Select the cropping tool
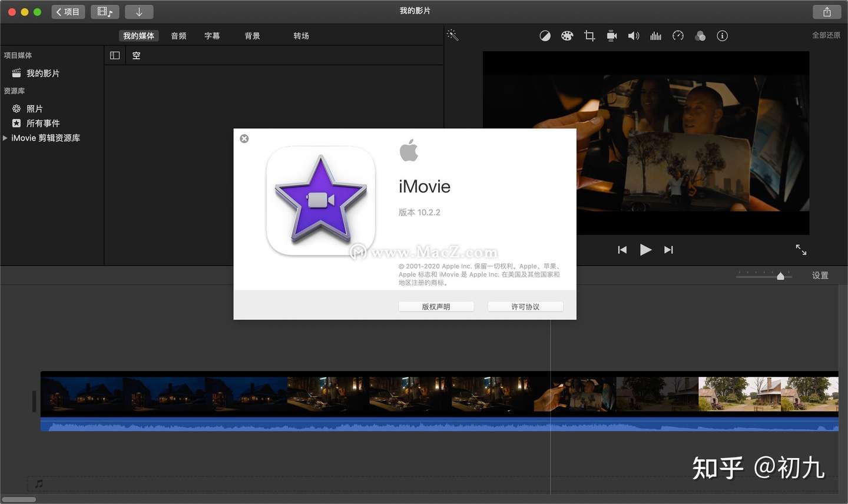 pos(589,36)
